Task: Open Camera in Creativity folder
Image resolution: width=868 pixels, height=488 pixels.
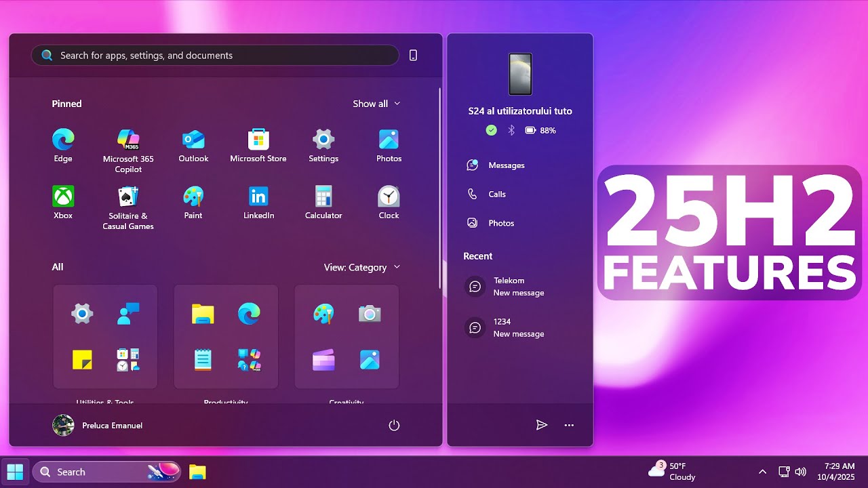Action: 370,314
